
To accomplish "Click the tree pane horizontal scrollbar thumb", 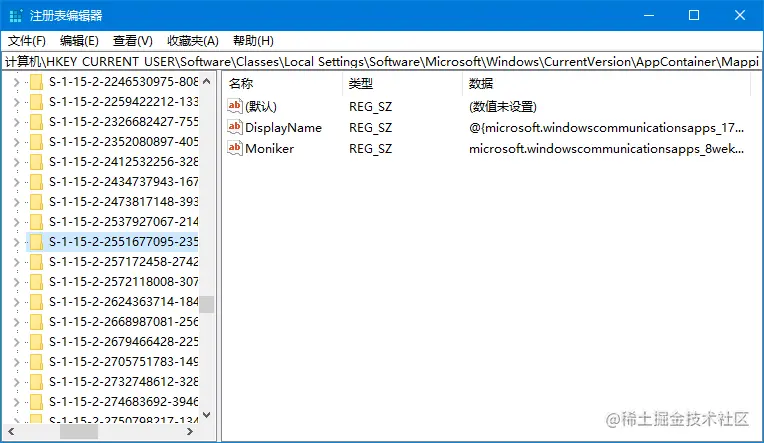I will point(79,431).
